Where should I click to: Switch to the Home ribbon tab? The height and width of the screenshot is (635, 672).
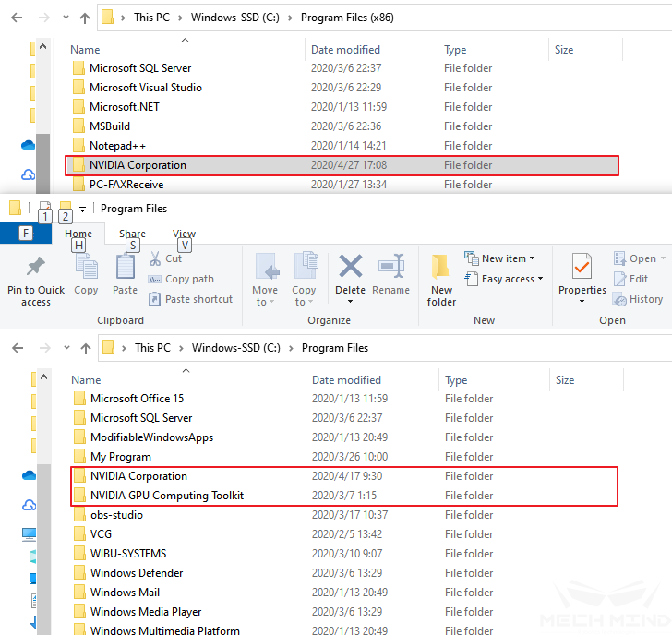click(x=78, y=234)
